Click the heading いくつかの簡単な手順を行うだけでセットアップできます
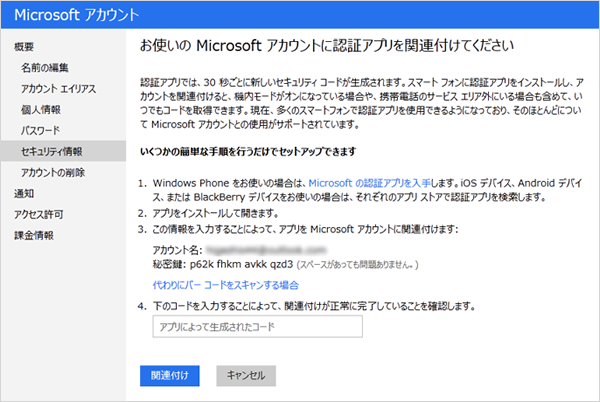600x402 pixels. tap(248, 151)
